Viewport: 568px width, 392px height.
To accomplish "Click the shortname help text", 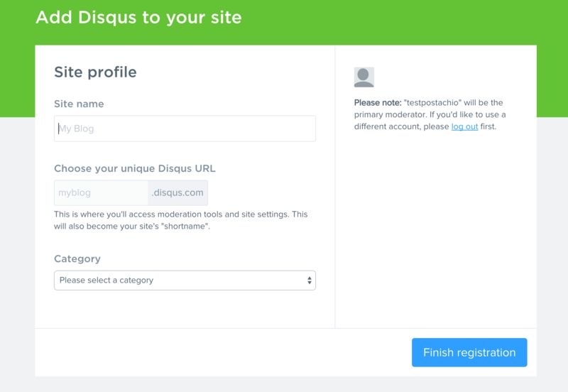I will click(x=180, y=220).
